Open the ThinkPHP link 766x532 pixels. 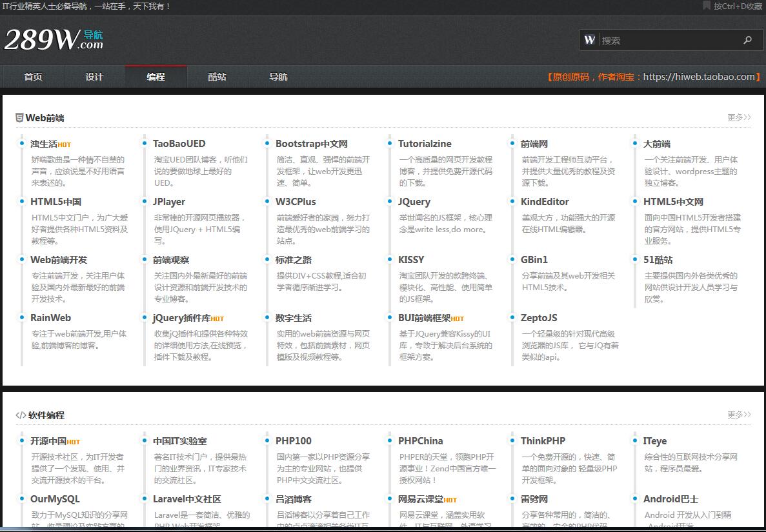point(543,441)
